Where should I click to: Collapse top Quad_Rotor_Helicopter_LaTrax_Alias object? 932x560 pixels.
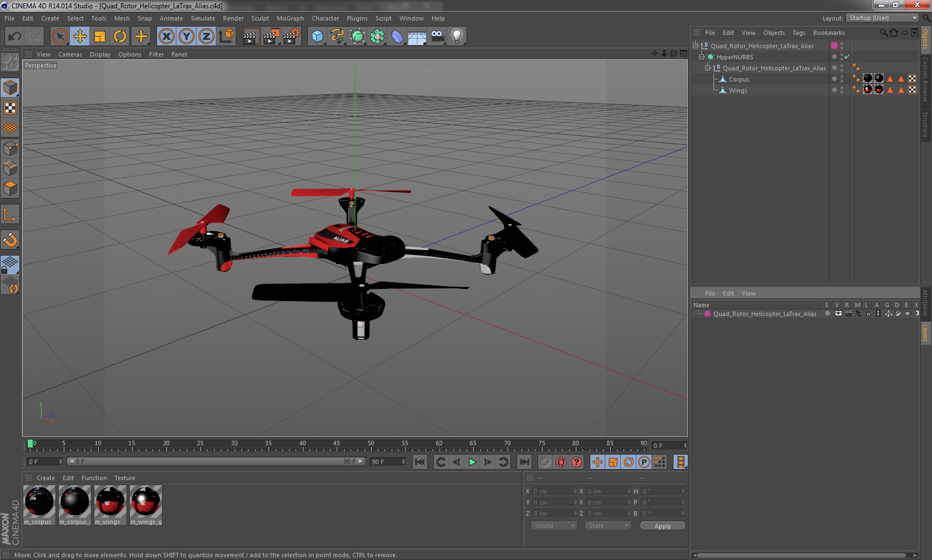(695, 45)
